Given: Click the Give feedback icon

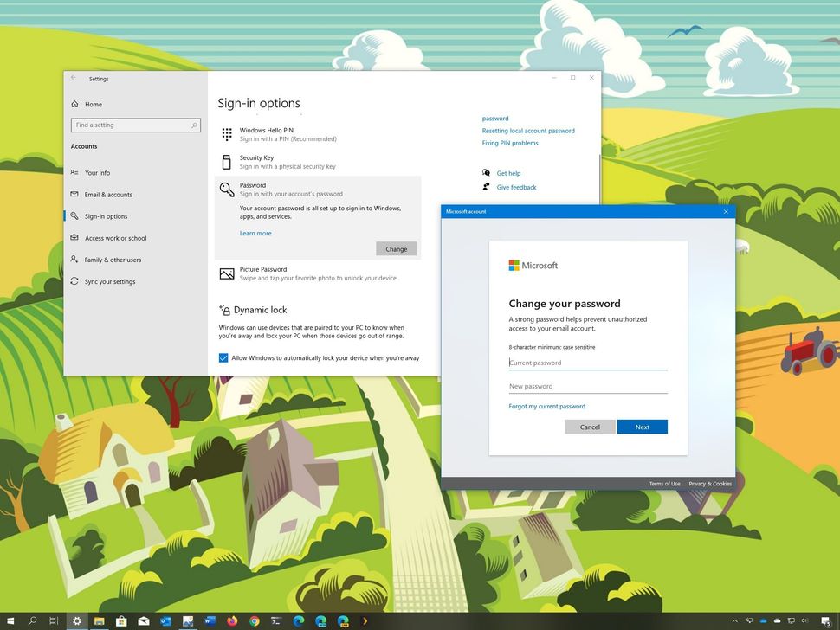Looking at the screenshot, I should [488, 187].
